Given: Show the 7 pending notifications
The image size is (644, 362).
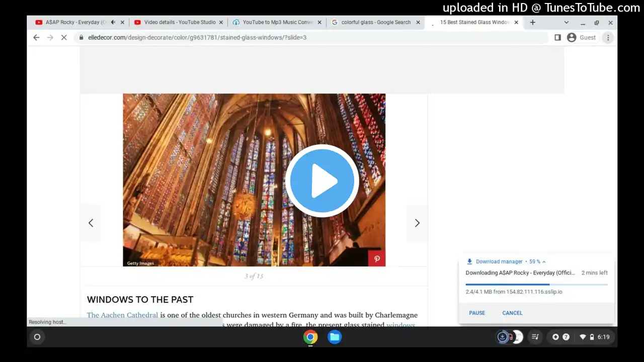Looking at the screenshot, I should [x=566, y=337].
